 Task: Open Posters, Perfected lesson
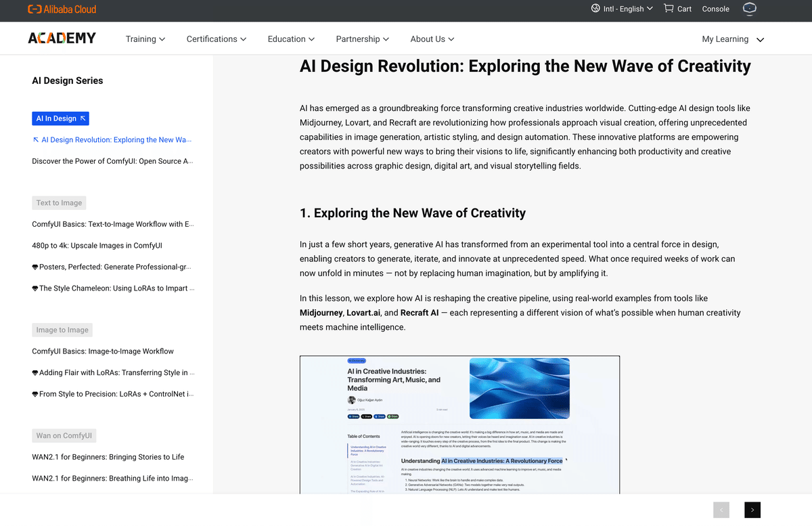tap(116, 267)
